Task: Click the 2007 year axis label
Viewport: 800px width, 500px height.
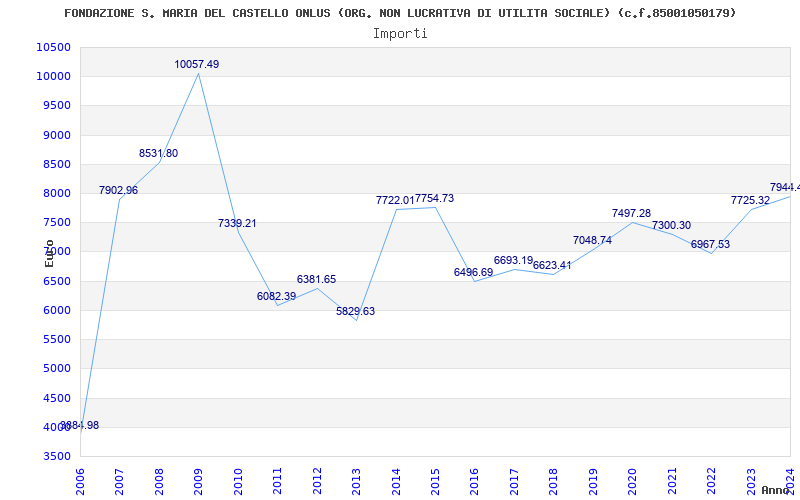Action: point(119,482)
